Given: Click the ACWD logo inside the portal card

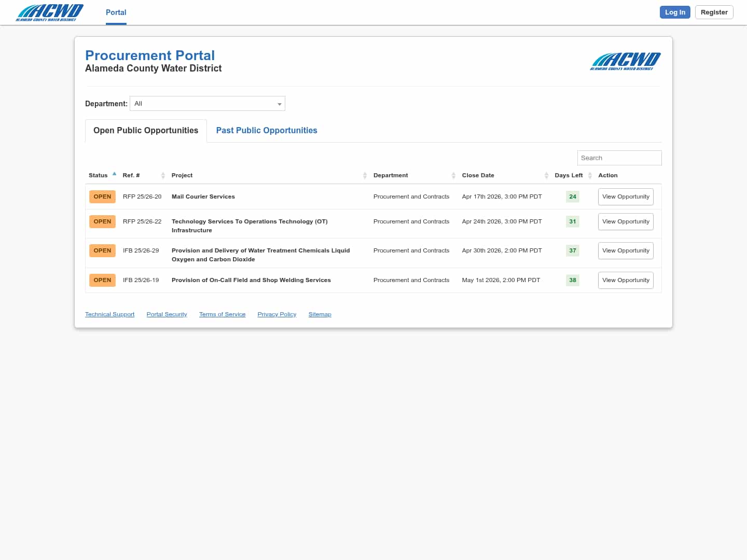Looking at the screenshot, I should tap(625, 61).
